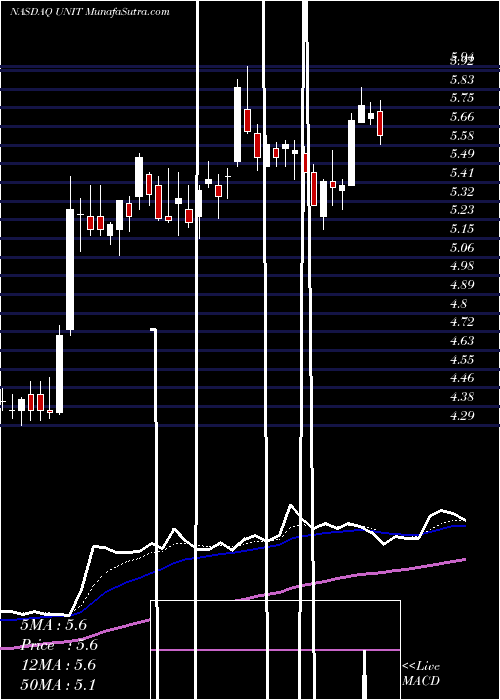Image resolution: width=500 pixels, height=700 pixels.
Task: Click the 4.8 price axis label
Action: (459, 304)
